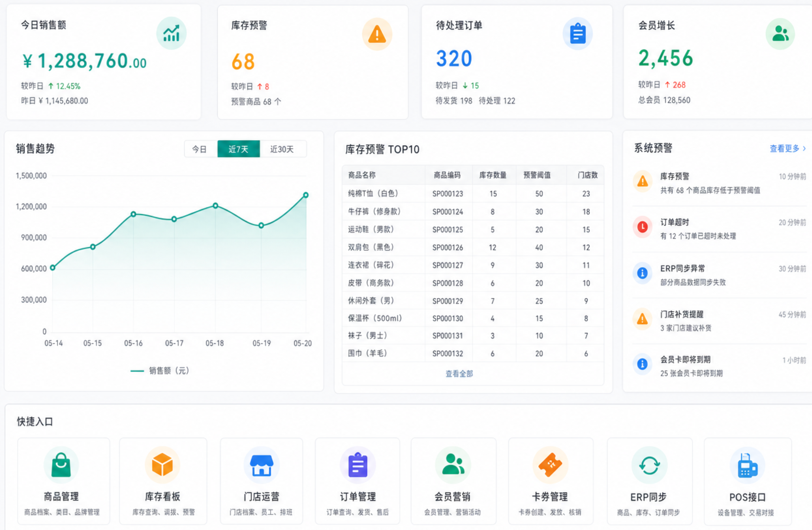This screenshot has height=530, width=812.
Task: Open the 门店运营 storefront icon
Action: coord(262,465)
